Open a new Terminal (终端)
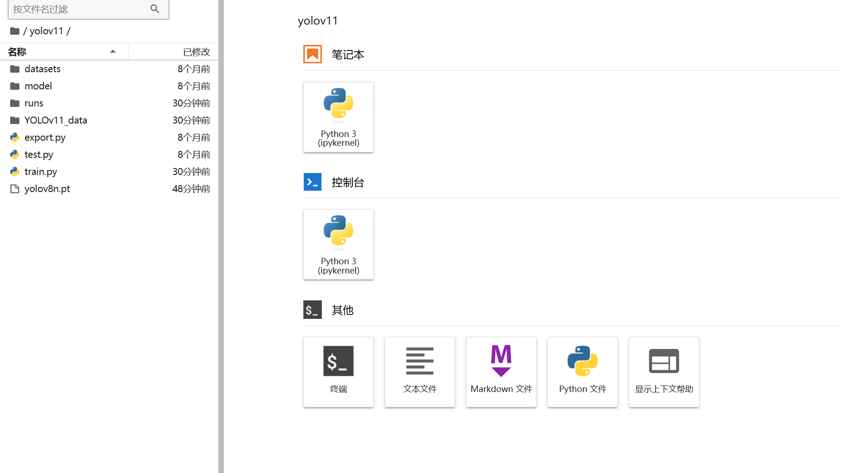 (x=339, y=372)
